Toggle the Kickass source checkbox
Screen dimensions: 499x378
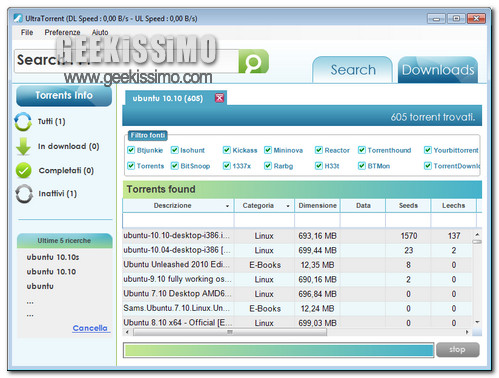pyautogui.click(x=227, y=150)
